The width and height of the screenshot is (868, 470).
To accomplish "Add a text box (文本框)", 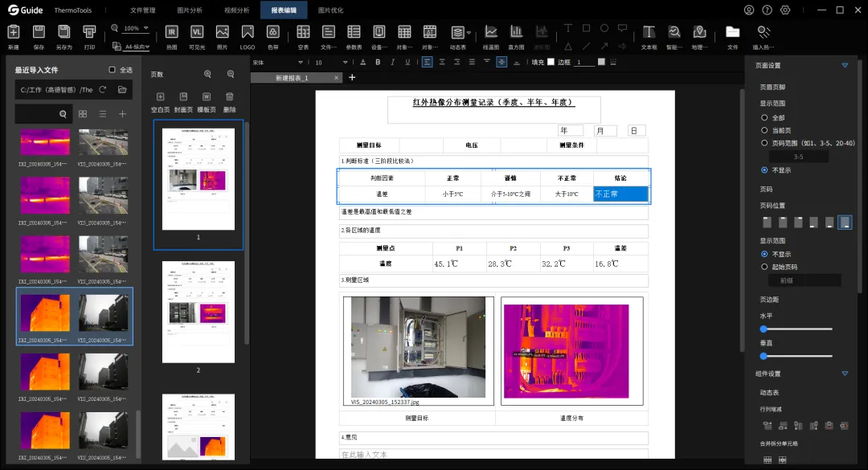I will (649, 37).
